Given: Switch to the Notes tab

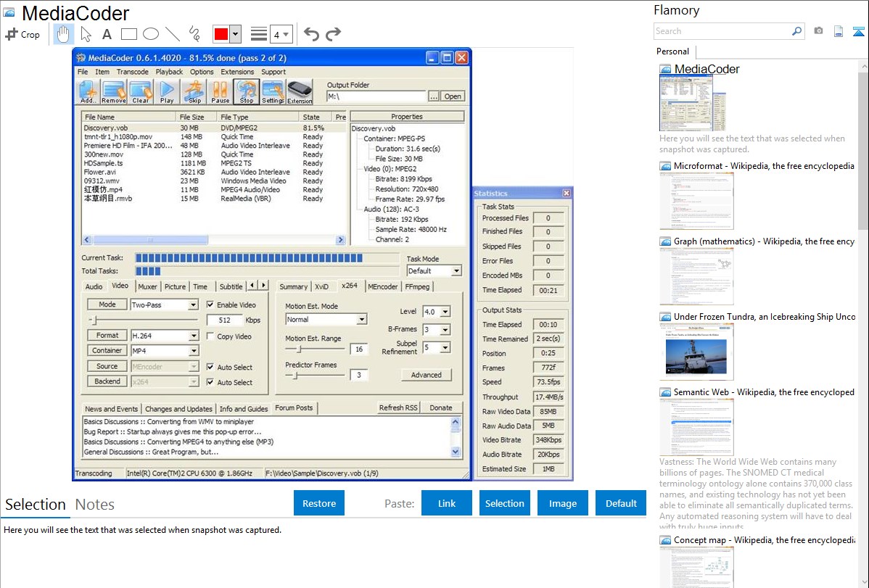Looking at the screenshot, I should pos(95,505).
